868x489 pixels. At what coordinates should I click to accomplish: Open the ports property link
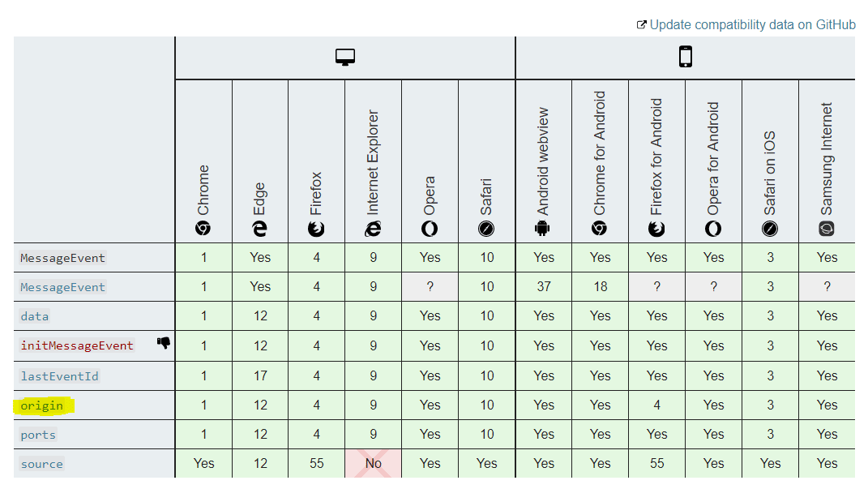pyautogui.click(x=38, y=435)
